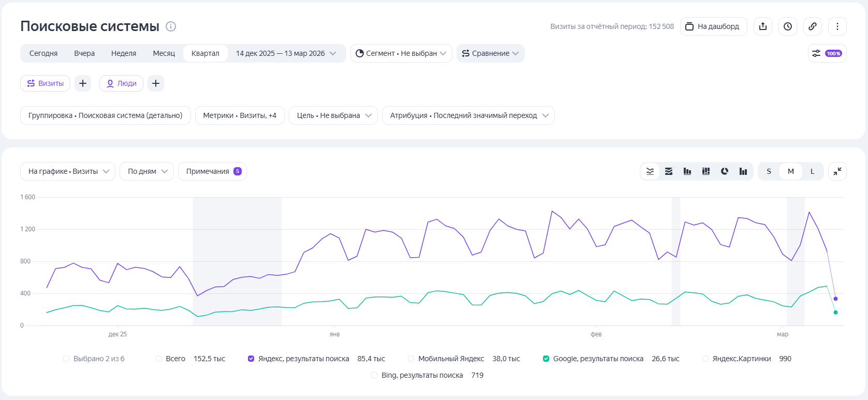Expand the Сегмент dropdown
868x400 pixels.
pyautogui.click(x=401, y=53)
